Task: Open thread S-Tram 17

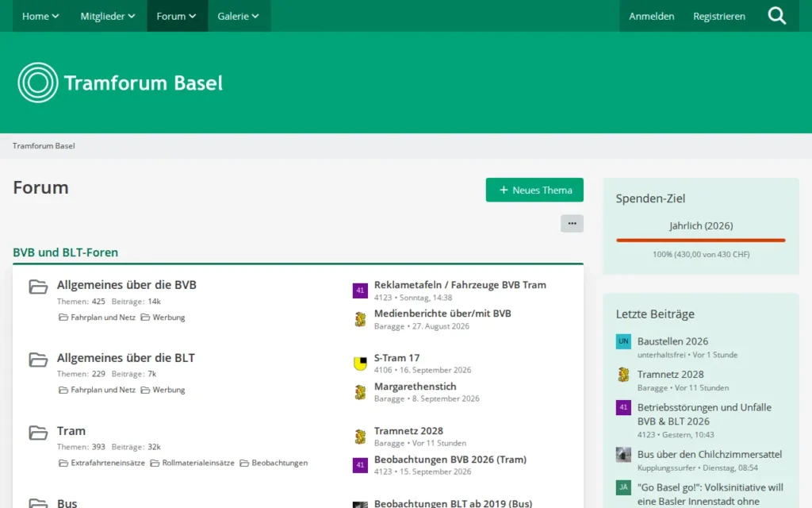Action: coord(396,358)
